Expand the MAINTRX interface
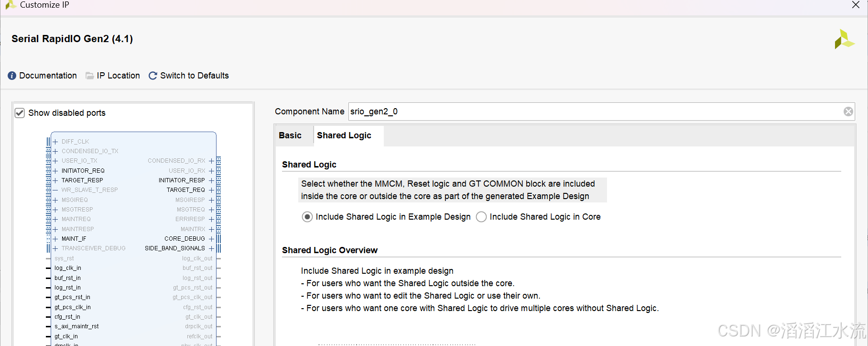This screenshot has height=346, width=868. 211,229
